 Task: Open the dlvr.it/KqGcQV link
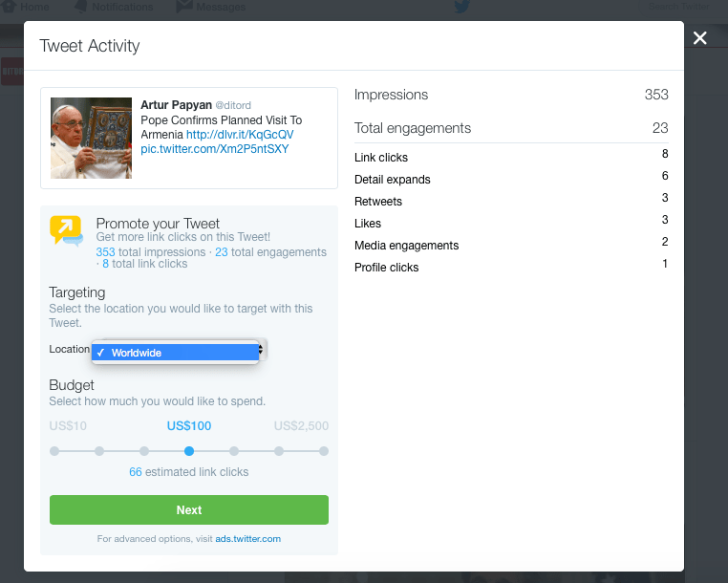[240, 134]
